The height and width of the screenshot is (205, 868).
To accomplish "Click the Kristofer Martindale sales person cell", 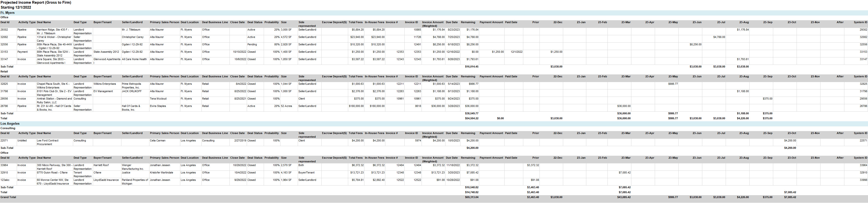I will pyautogui.click(x=161, y=173).
